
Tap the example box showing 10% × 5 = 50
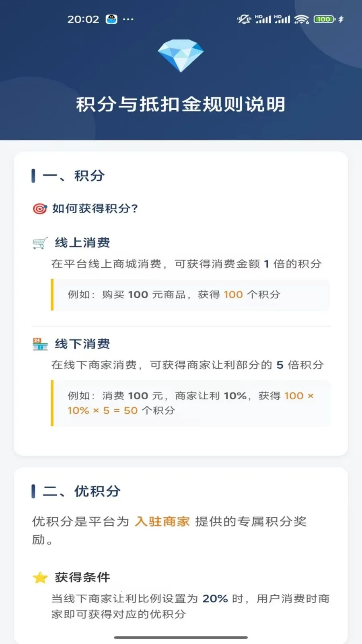(190, 403)
